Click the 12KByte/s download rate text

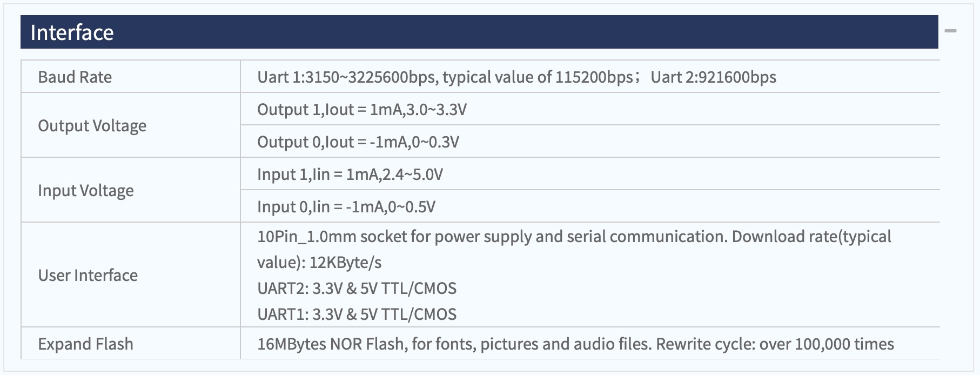(345, 263)
